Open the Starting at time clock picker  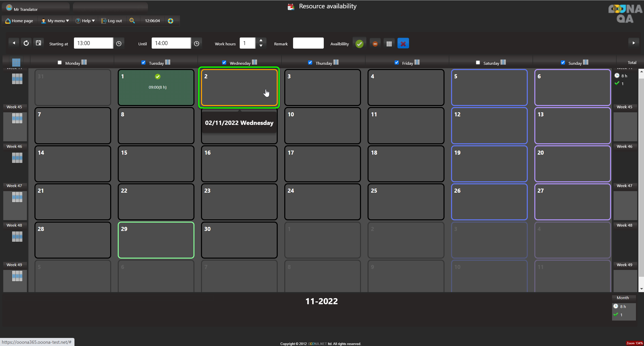tap(119, 44)
